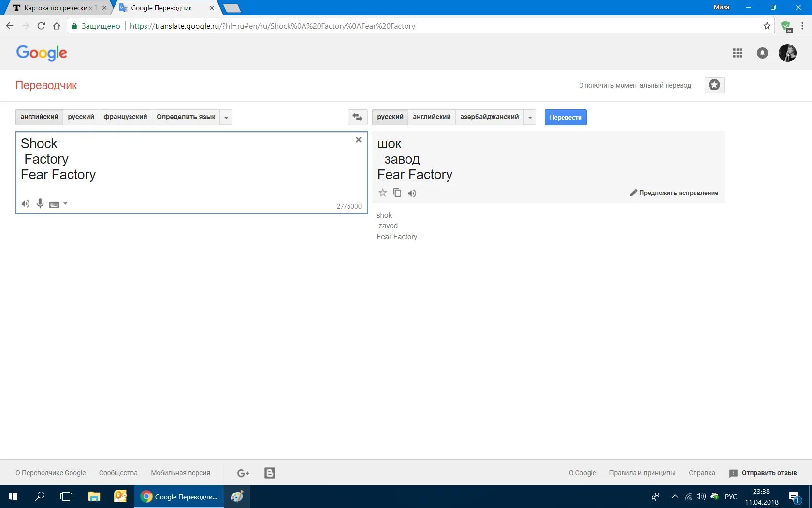812x508 pixels.
Task: Select английский as target language
Action: [x=432, y=117]
